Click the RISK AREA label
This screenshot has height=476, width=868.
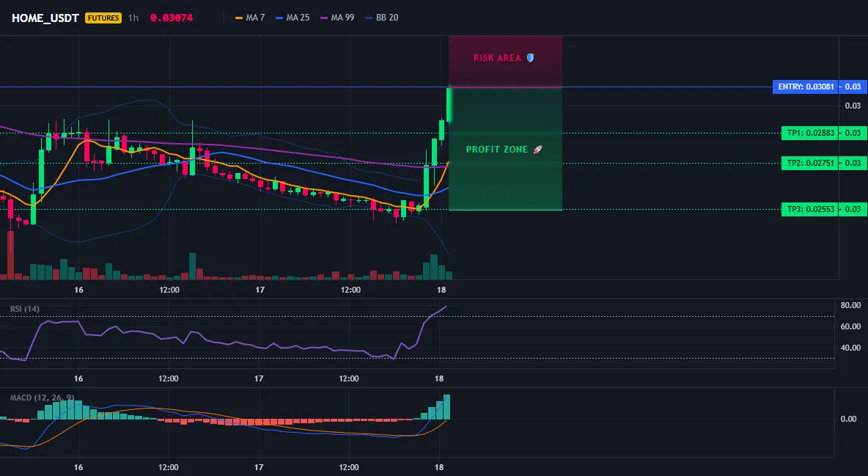click(x=497, y=58)
